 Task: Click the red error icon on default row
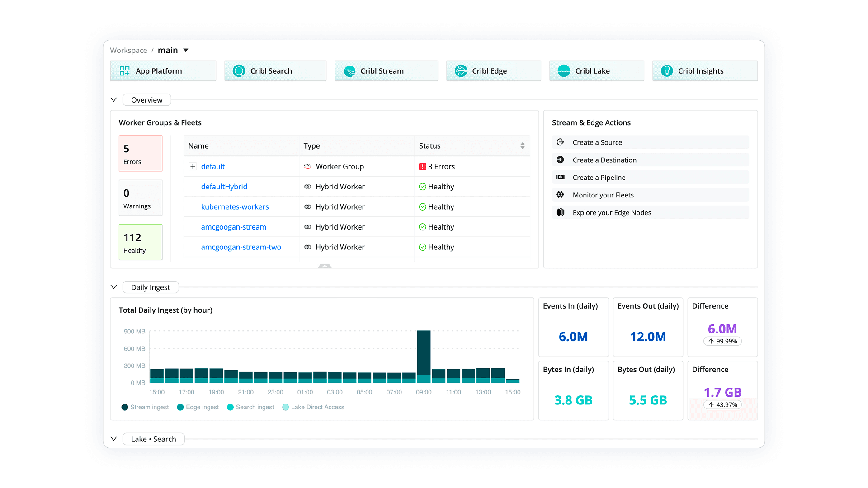pos(423,167)
